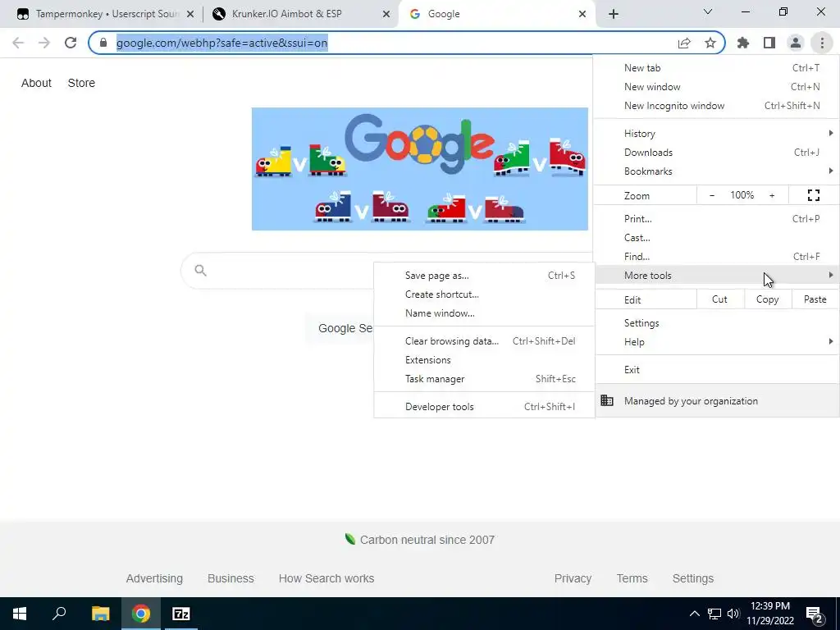This screenshot has height=630, width=840.
Task: Open a New Incognito window
Action: pos(716,106)
